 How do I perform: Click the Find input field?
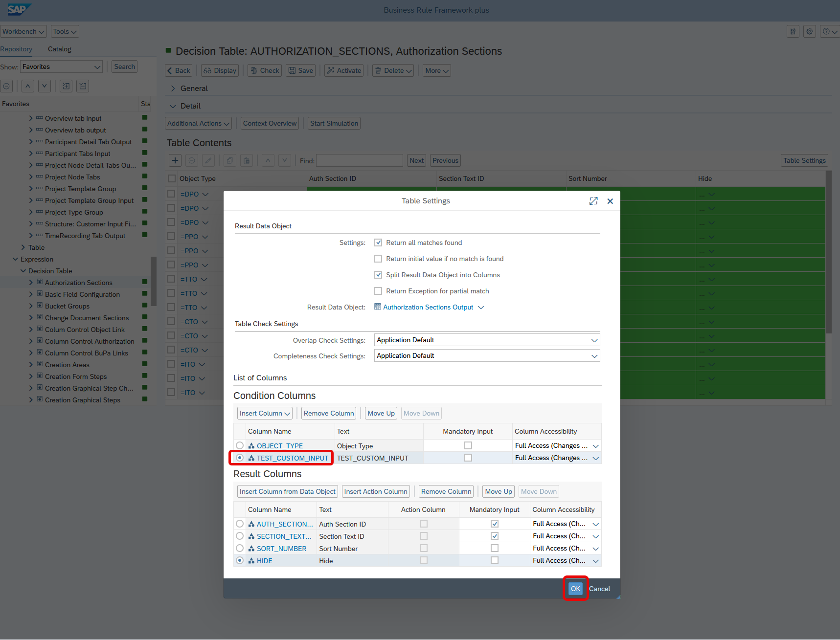pos(360,160)
